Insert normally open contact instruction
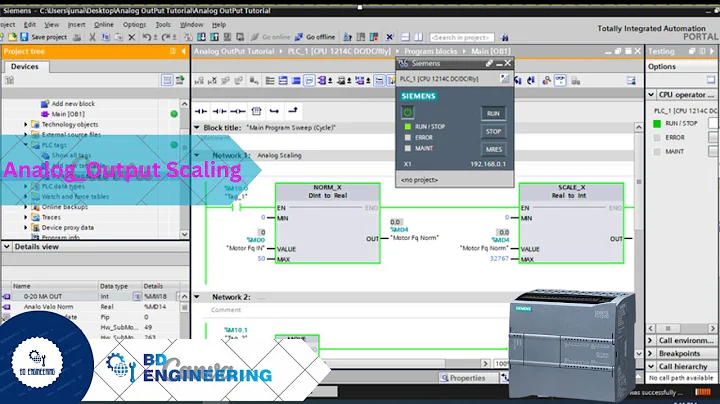 [x=201, y=111]
